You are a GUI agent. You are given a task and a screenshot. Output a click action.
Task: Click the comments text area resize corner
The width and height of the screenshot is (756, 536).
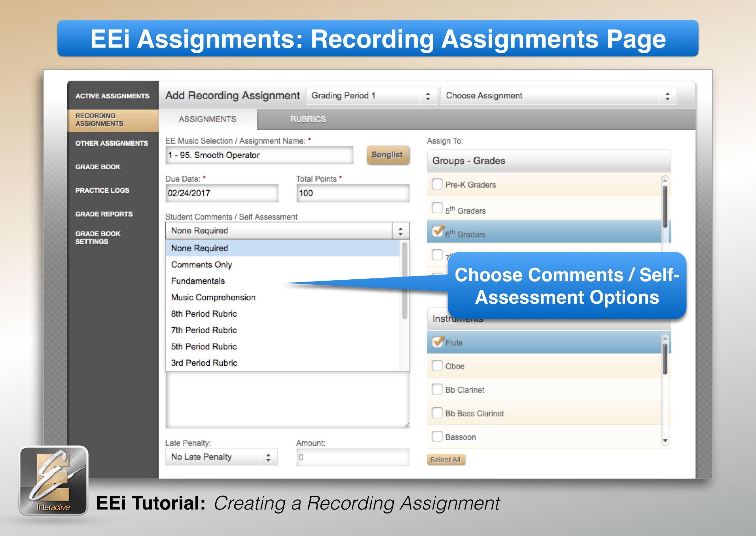(x=406, y=425)
